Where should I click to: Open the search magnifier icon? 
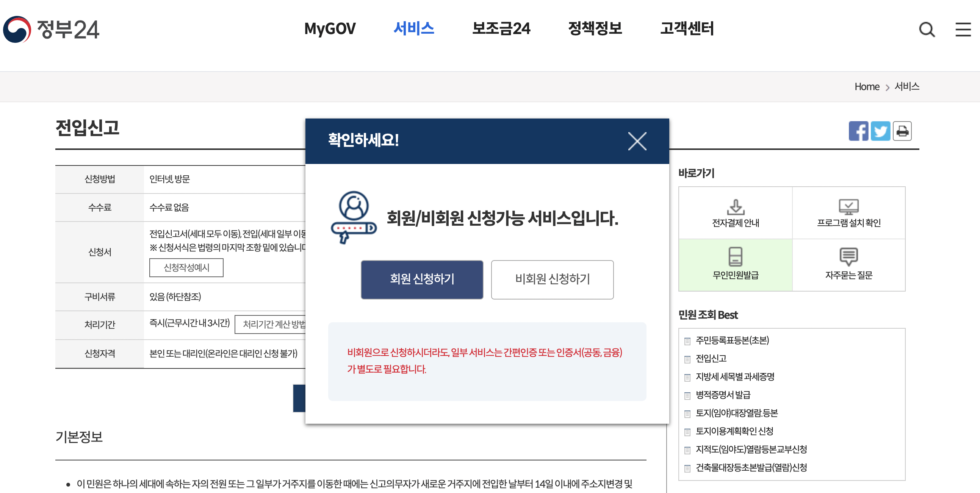click(x=927, y=30)
